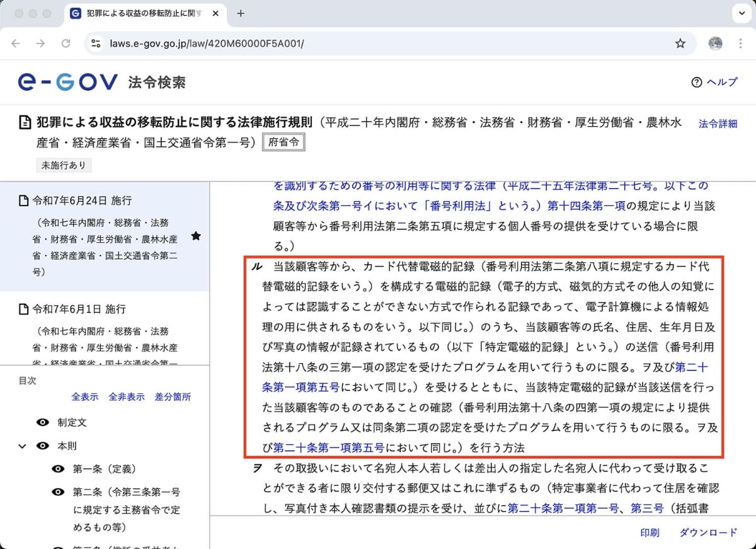Toggle visibility of 制定文 with its eye icon
756x549 pixels.
[x=42, y=422]
